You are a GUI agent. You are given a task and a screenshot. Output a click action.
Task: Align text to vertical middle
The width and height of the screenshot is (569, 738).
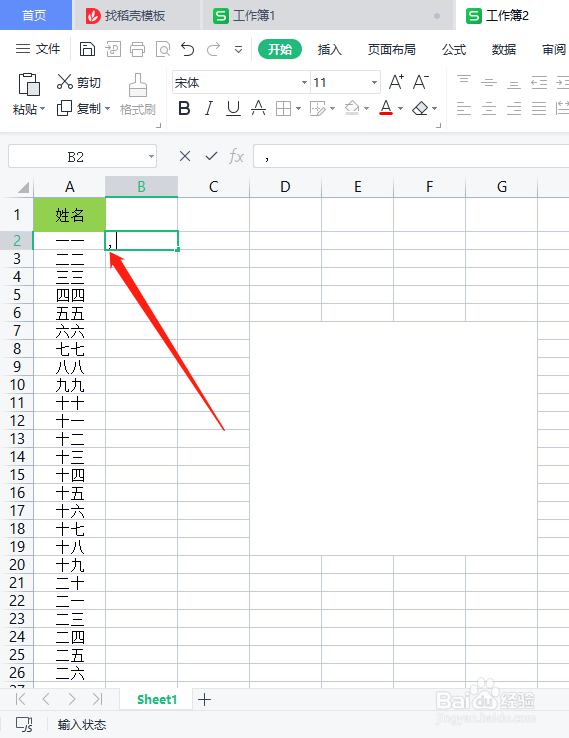489,82
